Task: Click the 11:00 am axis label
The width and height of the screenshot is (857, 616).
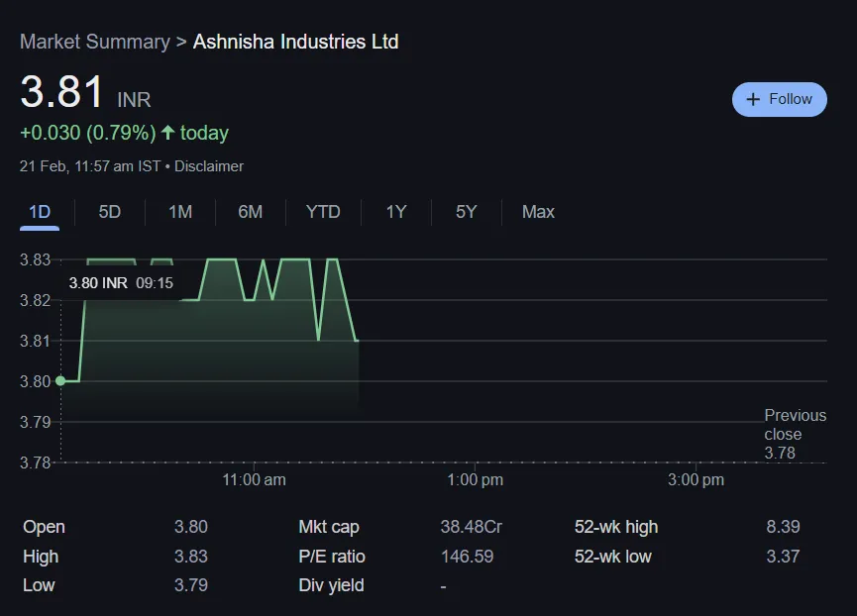Action: [255, 480]
